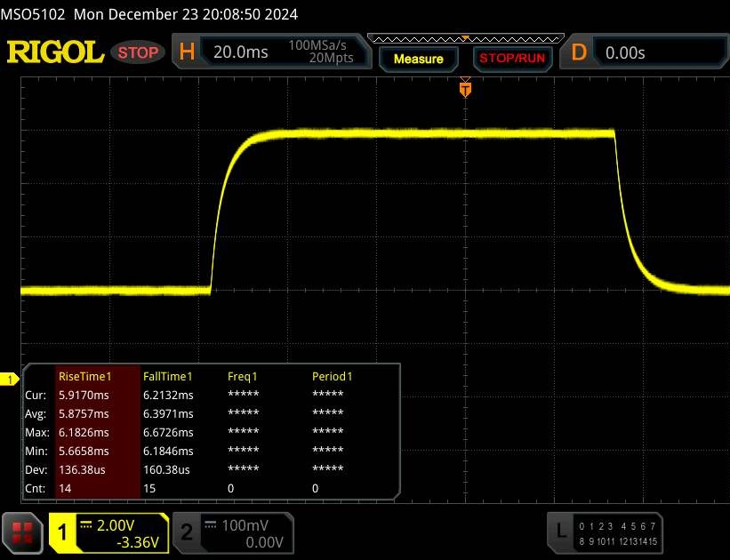This screenshot has height=560, width=730.
Task: Click the FallTime1 minimum value 6.1846ms
Action: point(168,451)
